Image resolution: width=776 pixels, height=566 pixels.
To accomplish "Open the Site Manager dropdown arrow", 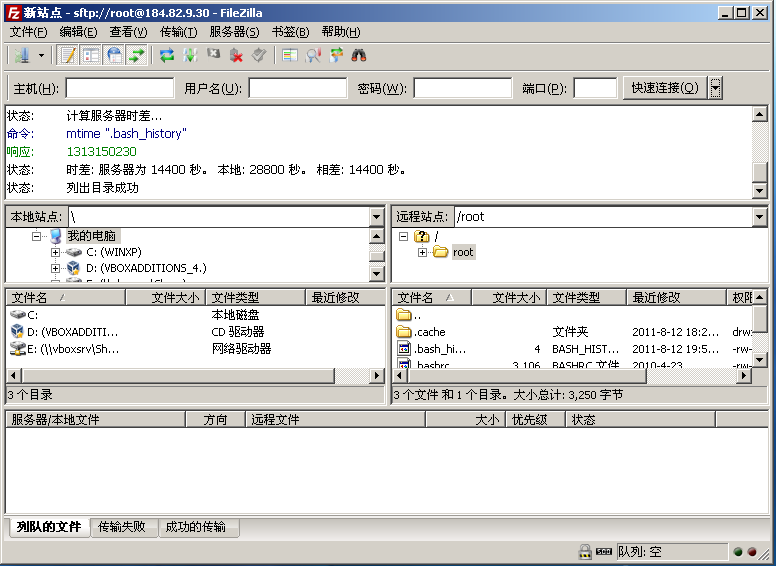I will (x=42, y=55).
